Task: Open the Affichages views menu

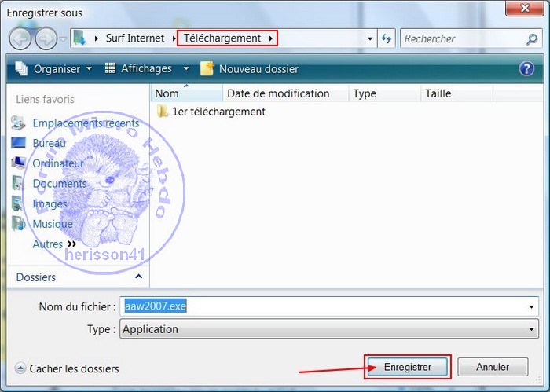Action: [139, 68]
